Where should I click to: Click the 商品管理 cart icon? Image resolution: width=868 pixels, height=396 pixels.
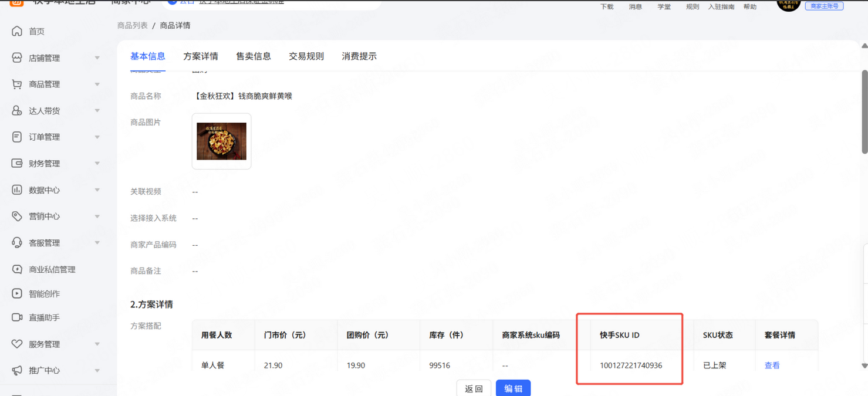click(x=17, y=84)
